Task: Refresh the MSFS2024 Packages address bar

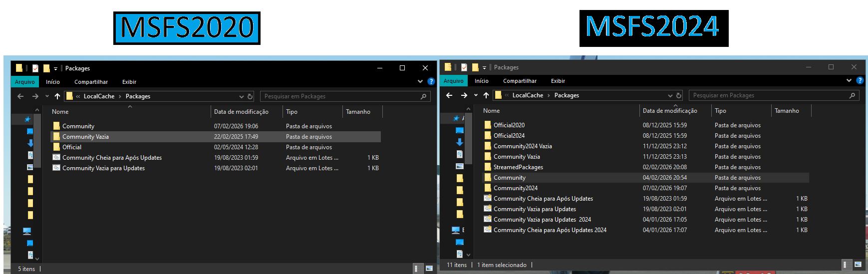Action: coord(679,95)
